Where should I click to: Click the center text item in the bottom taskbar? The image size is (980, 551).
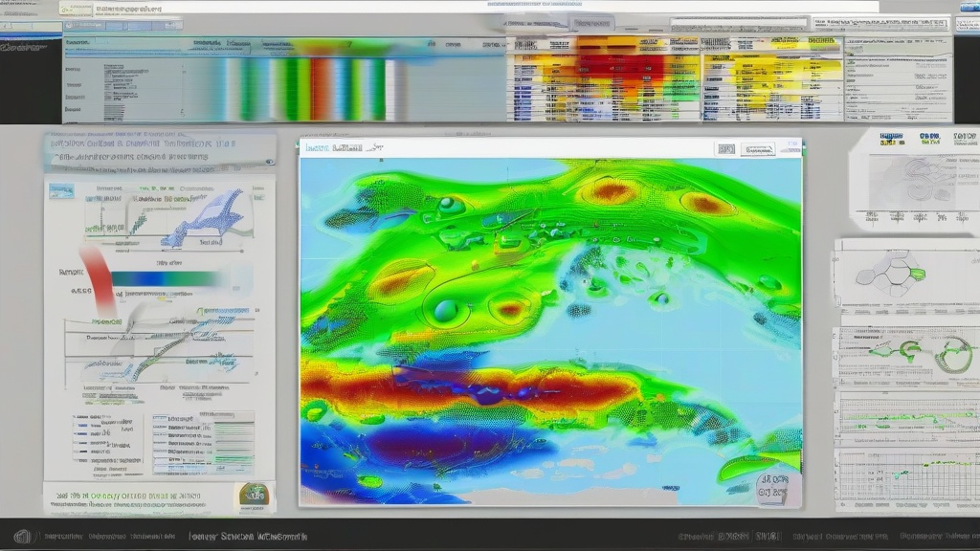(x=247, y=537)
